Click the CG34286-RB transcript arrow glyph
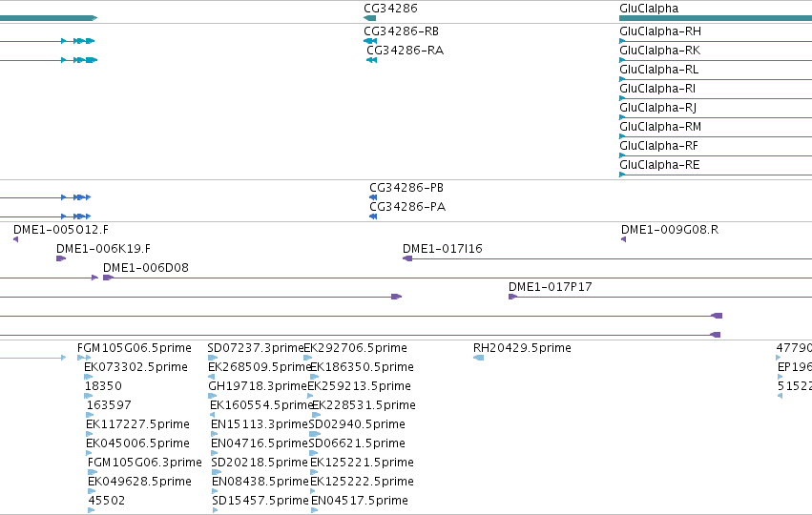This screenshot has height=515, width=812. click(370, 41)
